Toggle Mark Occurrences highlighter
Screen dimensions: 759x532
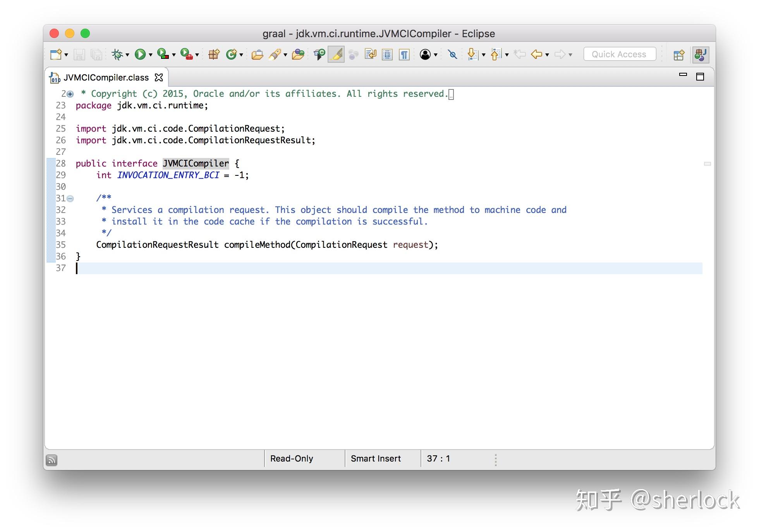coord(336,54)
